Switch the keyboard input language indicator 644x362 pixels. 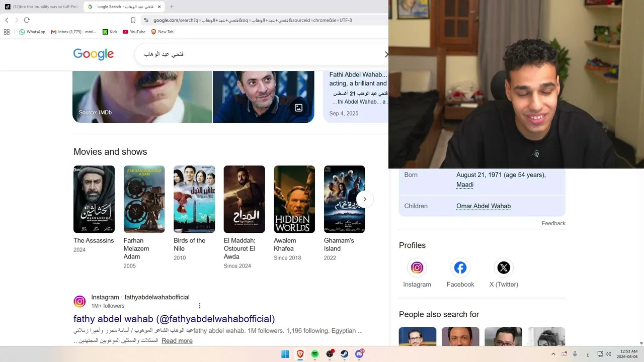[588, 354]
